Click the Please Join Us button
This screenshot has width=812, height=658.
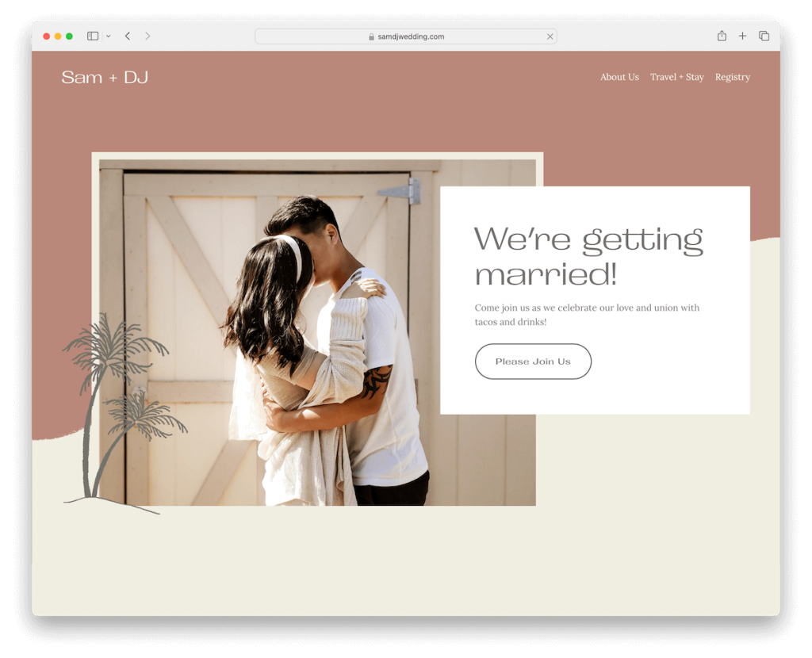[x=533, y=362]
